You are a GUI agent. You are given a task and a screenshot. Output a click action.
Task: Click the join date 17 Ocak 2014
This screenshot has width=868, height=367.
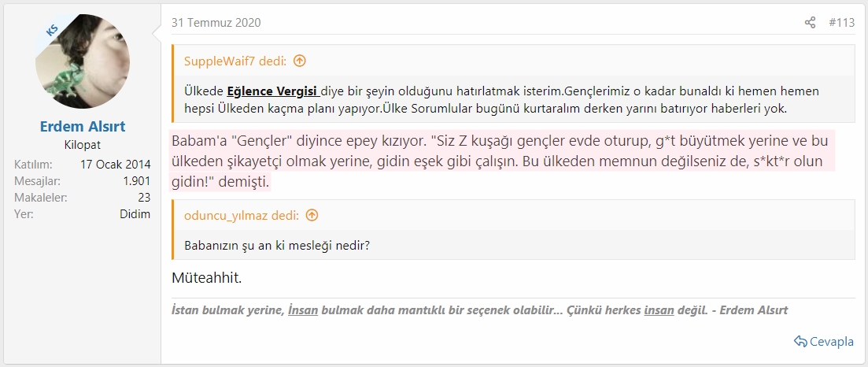pos(115,165)
